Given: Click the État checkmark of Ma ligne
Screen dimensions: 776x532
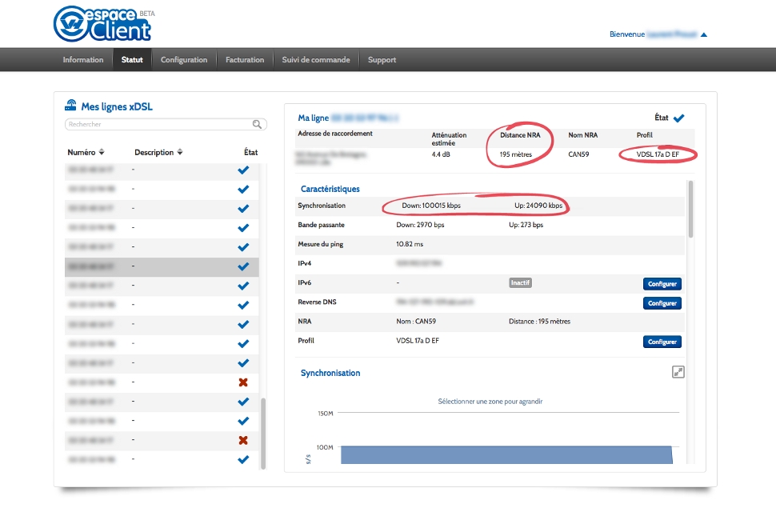Looking at the screenshot, I should 678,118.
